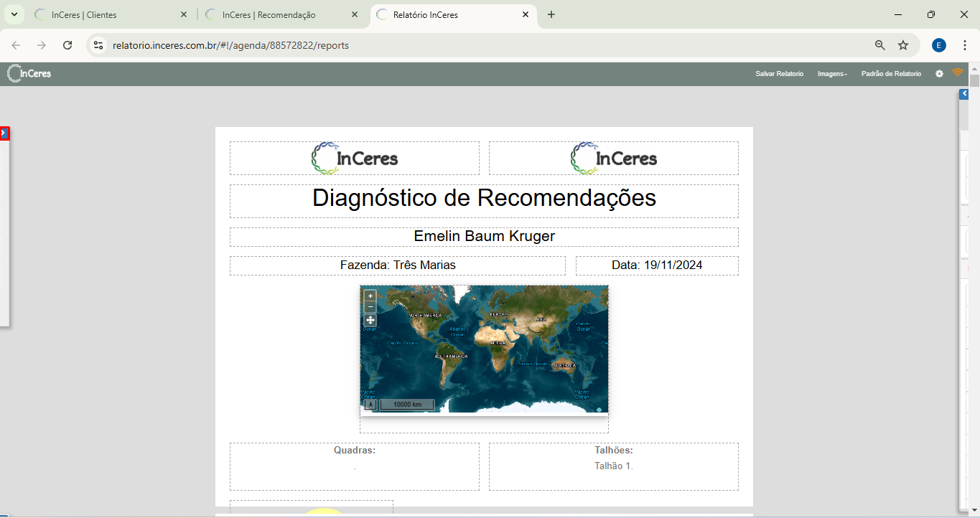Select the Relatório InCeres tab
Image resolution: width=980 pixels, height=518 pixels.
[454, 15]
